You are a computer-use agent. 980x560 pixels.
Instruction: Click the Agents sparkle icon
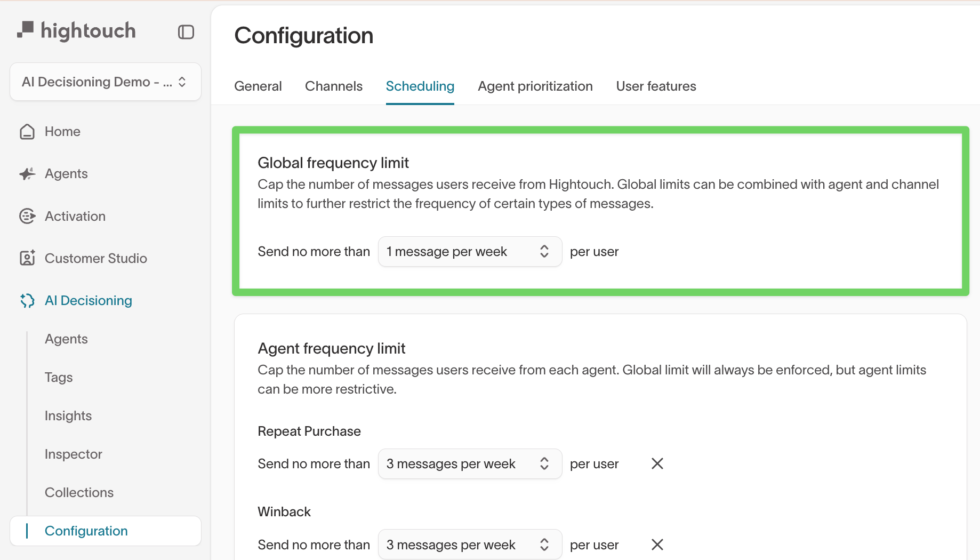27,174
